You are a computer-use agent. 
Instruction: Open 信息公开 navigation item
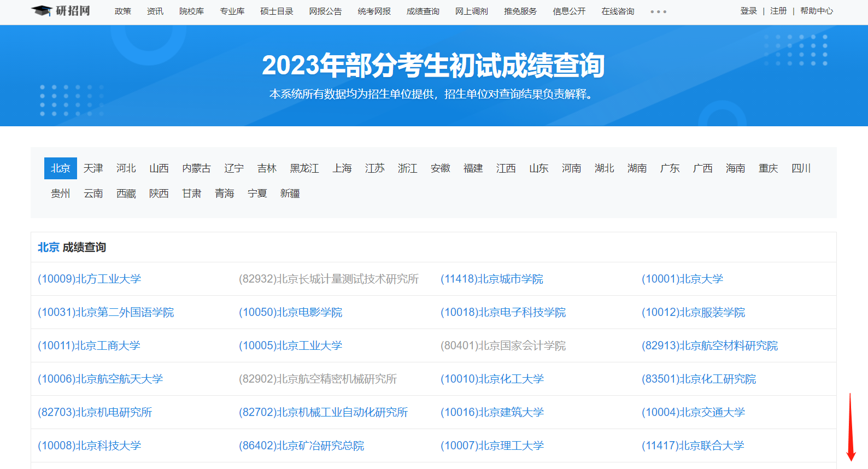coord(569,11)
